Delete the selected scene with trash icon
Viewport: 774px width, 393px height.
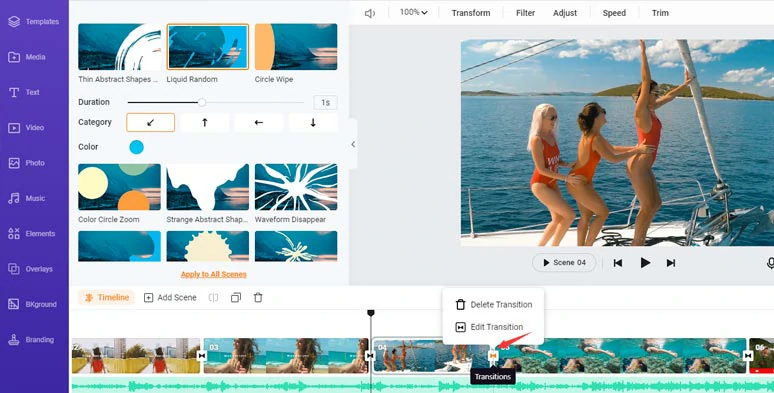[258, 298]
